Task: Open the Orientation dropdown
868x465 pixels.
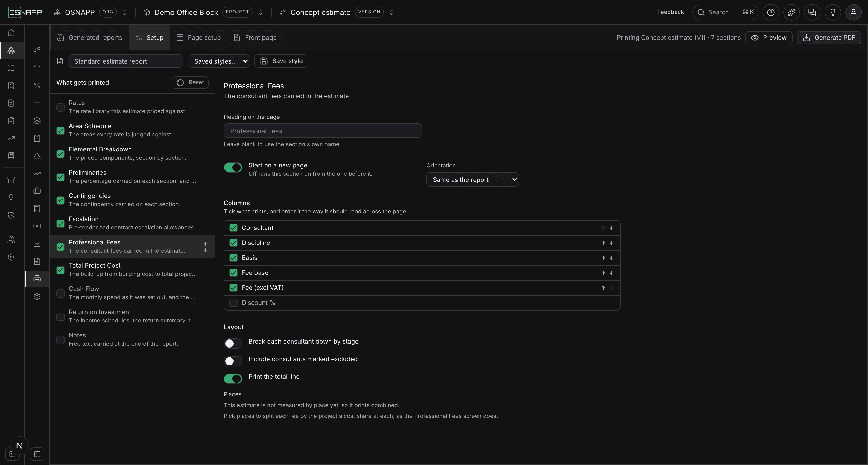Action: click(472, 179)
